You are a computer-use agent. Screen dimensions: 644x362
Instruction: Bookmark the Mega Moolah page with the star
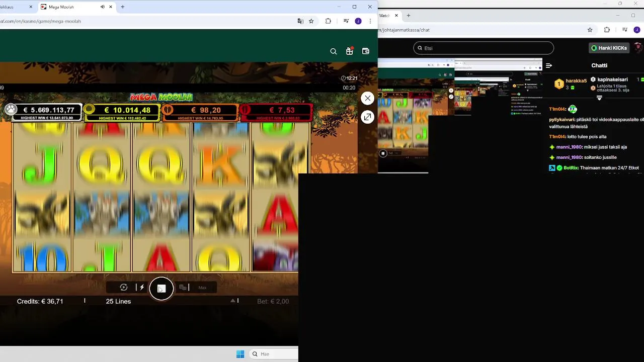tap(311, 21)
